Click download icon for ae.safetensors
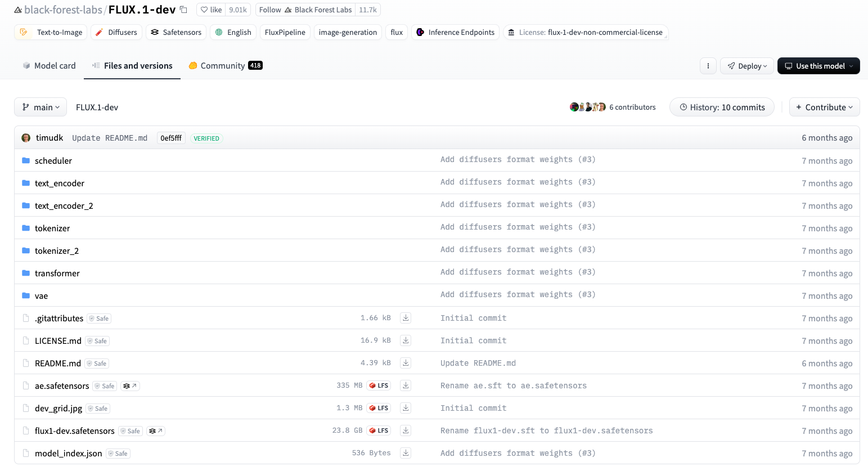Viewport: 868px width, 471px height. [405, 385]
